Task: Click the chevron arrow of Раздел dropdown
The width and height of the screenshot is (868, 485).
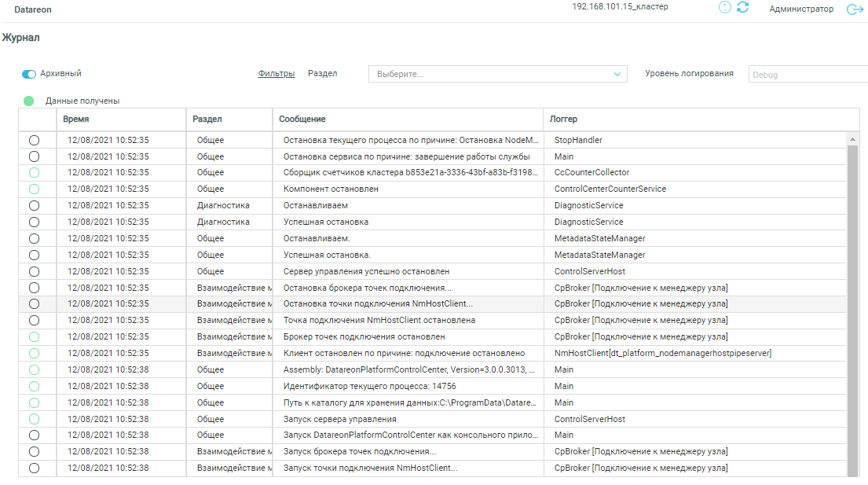Action: [x=617, y=74]
